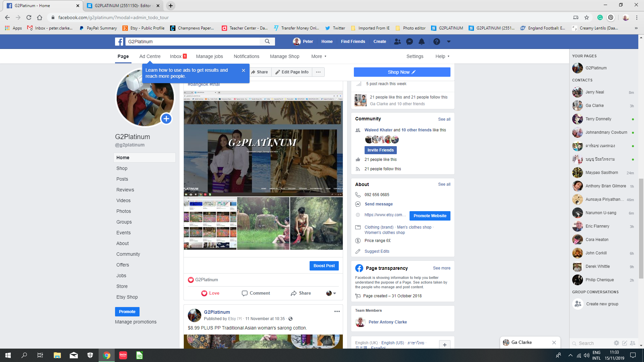Open the Manage jobs tab
The width and height of the screenshot is (644, 362).
click(209, 56)
